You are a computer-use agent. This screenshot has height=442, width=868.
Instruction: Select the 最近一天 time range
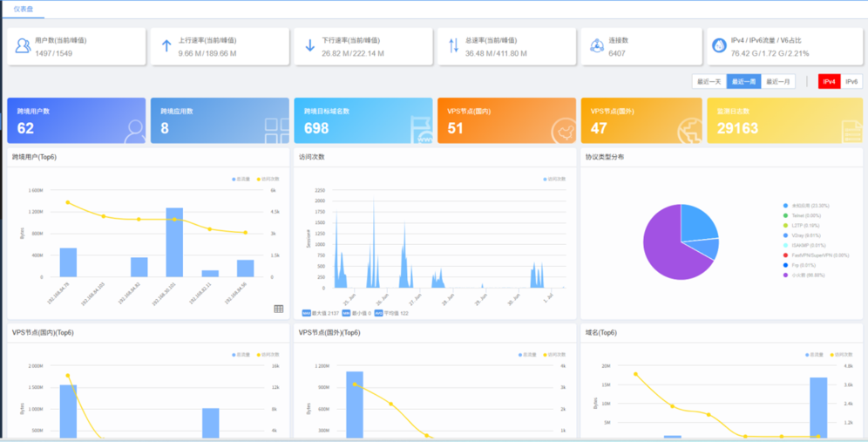tap(709, 81)
